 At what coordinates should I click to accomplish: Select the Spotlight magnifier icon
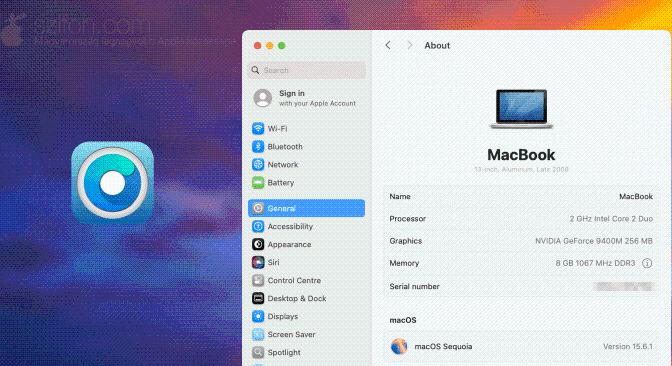258,352
